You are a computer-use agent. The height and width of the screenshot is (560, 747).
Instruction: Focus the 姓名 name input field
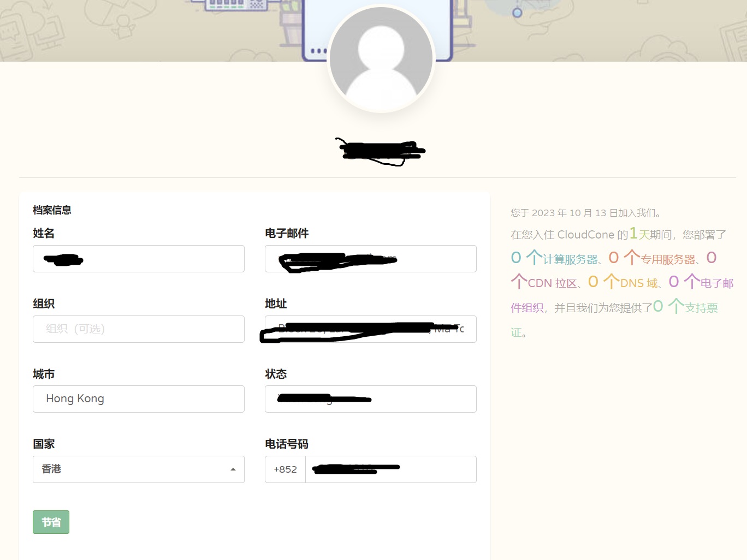[x=138, y=259]
